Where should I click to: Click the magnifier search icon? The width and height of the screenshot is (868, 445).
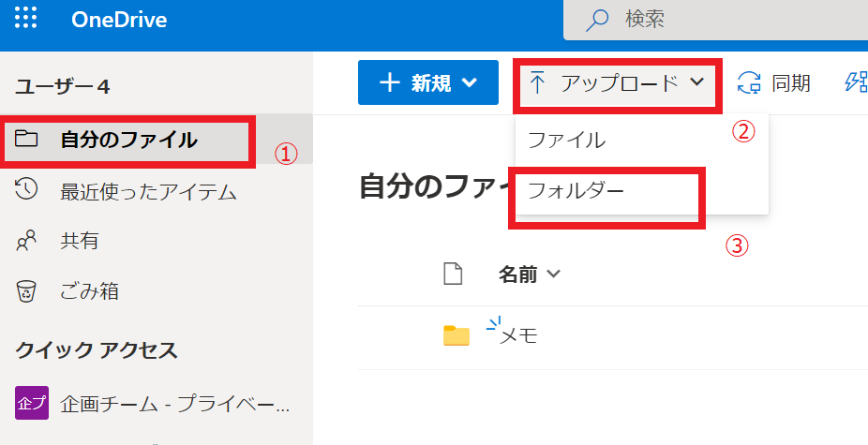pyautogui.click(x=597, y=21)
